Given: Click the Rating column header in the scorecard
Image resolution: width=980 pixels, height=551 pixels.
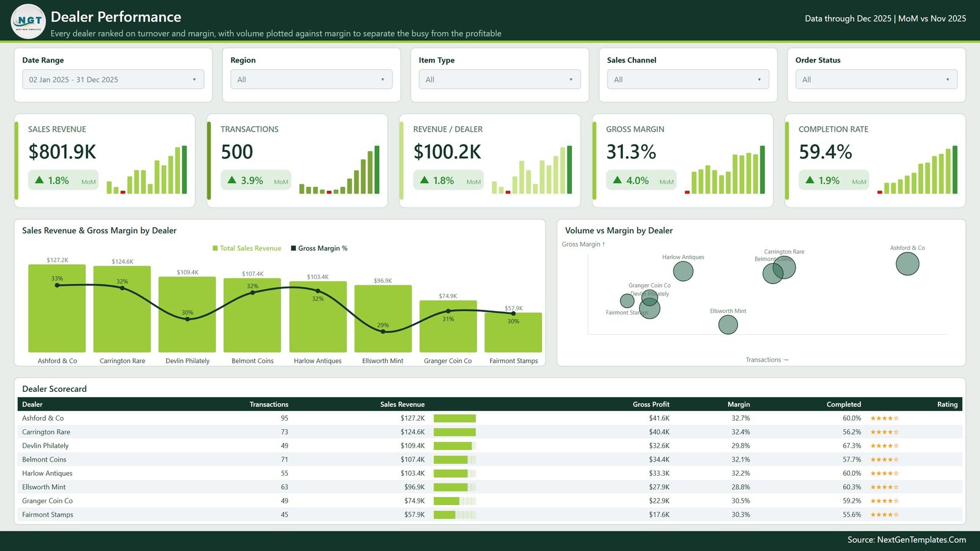Looking at the screenshot, I should point(948,404).
